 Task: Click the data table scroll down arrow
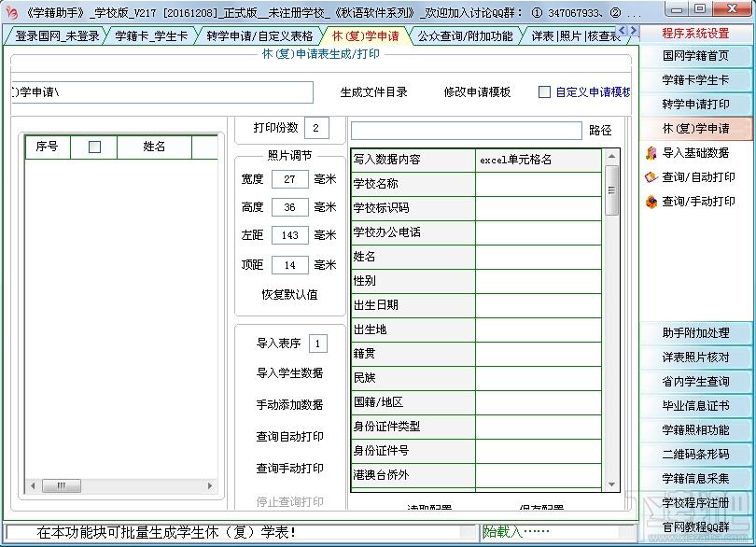click(611, 484)
